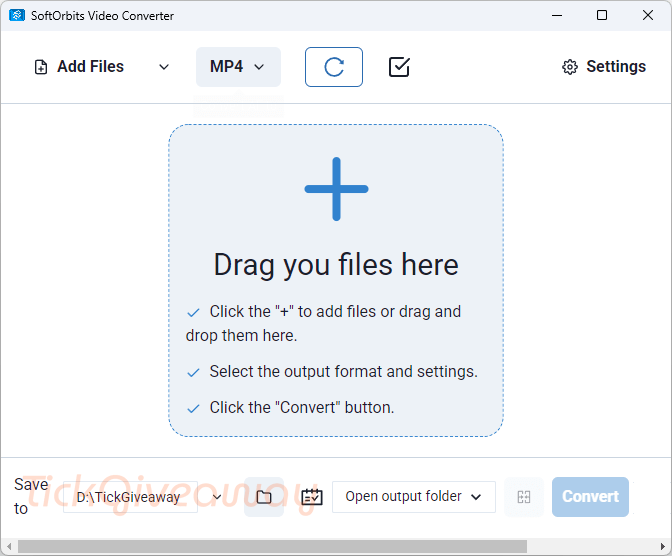Browse for output folder with folder icon
Viewport: 672px width, 556px height.
(264, 497)
